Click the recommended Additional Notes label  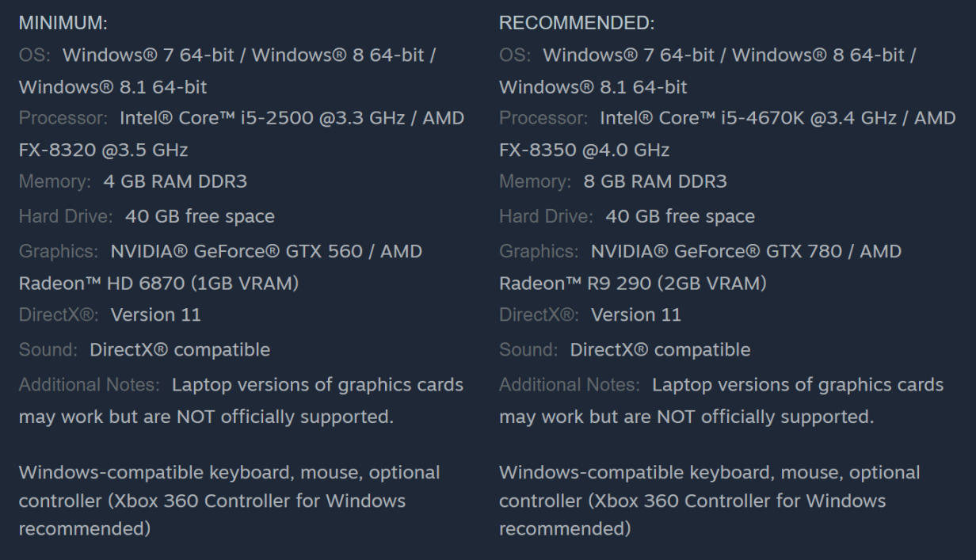(x=570, y=385)
